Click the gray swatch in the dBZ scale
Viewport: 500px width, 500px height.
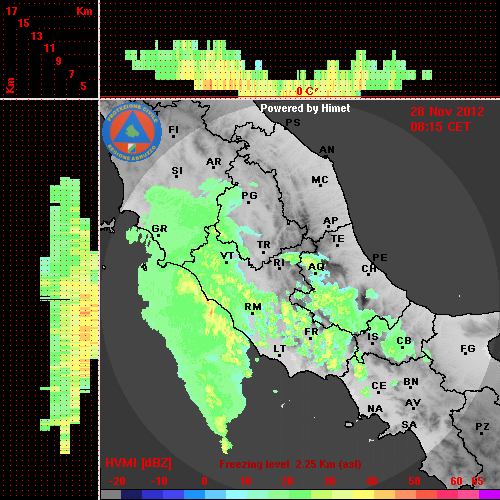(x=111, y=495)
